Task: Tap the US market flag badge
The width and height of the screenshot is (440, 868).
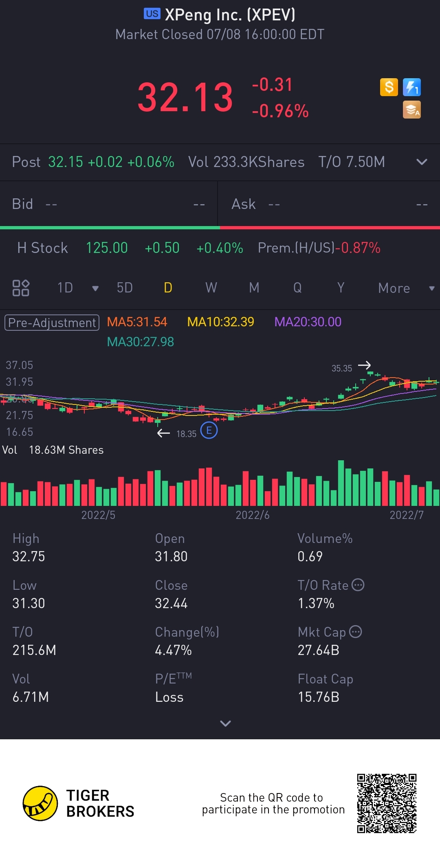Action: coord(152,14)
